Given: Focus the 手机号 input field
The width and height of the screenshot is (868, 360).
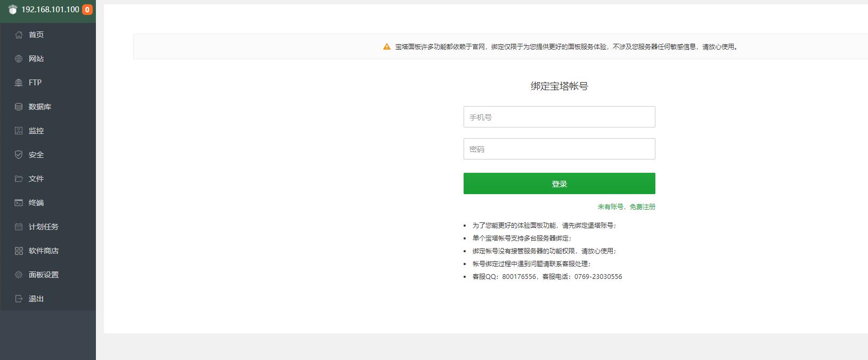Looking at the screenshot, I should pos(559,117).
